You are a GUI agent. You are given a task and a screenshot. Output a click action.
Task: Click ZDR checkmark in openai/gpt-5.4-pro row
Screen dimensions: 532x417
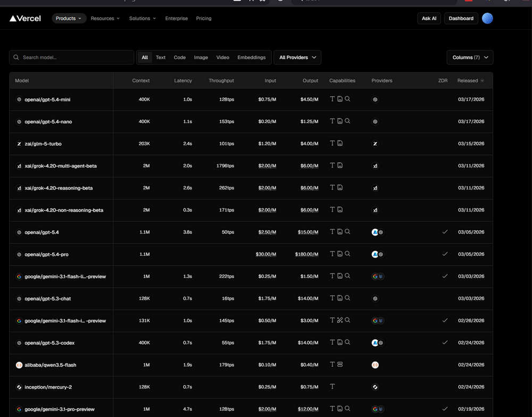445,254
